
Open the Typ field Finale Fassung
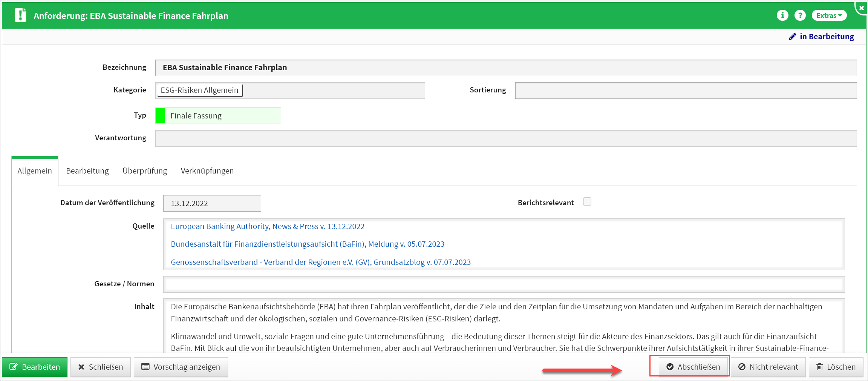pyautogui.click(x=222, y=116)
